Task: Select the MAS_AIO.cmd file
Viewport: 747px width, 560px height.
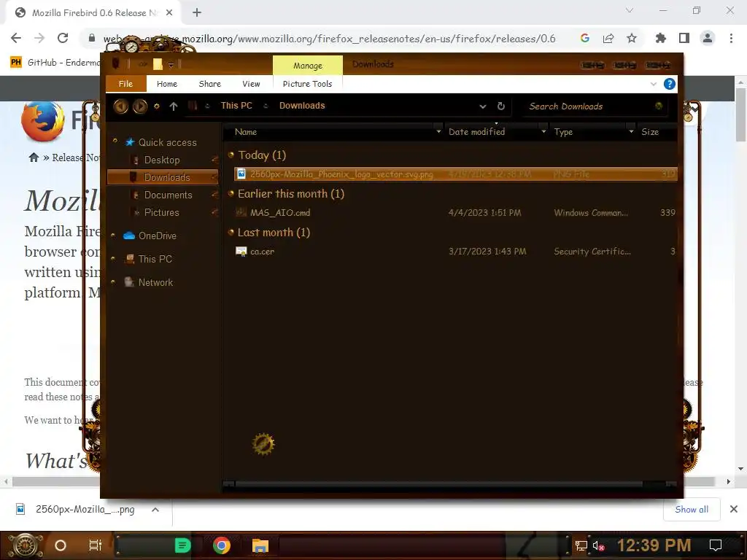Action: [x=455, y=213]
